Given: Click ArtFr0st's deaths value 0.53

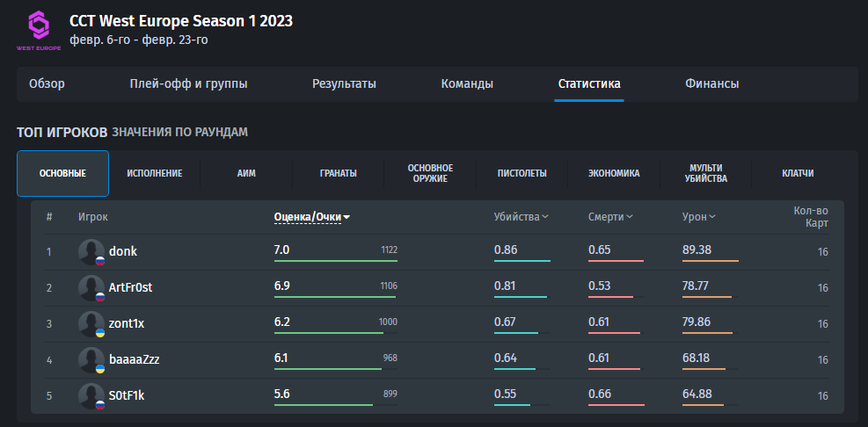Looking at the screenshot, I should (600, 286).
